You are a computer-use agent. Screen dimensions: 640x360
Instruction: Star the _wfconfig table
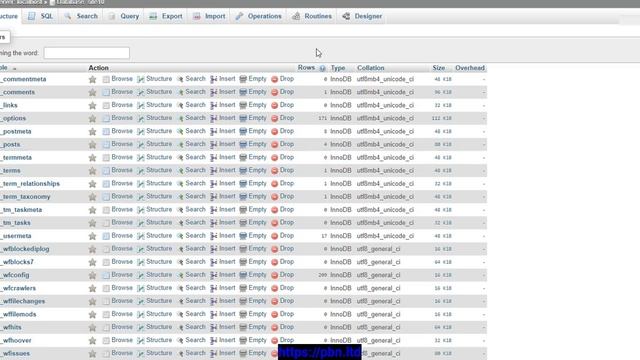(x=93, y=275)
